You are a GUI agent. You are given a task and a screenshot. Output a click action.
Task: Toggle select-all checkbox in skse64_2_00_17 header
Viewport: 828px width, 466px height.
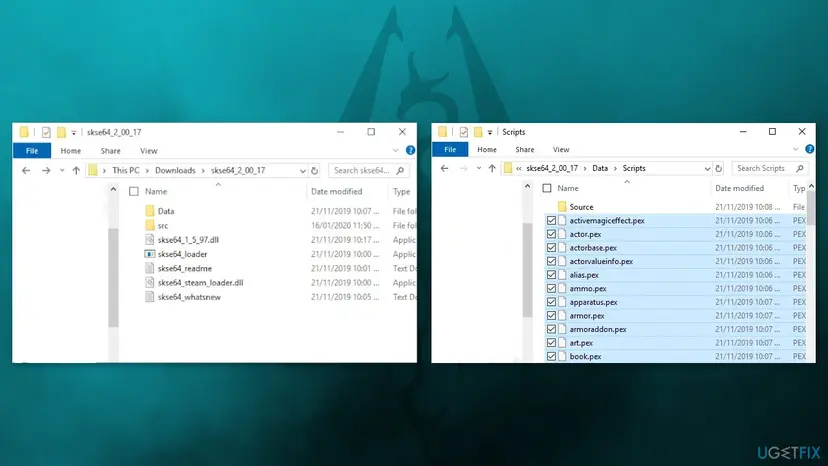point(134,192)
